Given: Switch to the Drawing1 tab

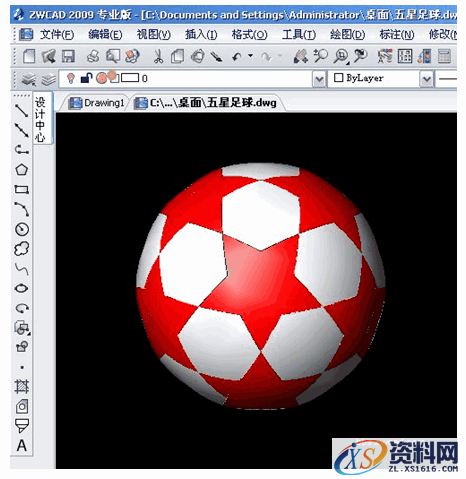Looking at the screenshot, I should pyautogui.click(x=96, y=103).
